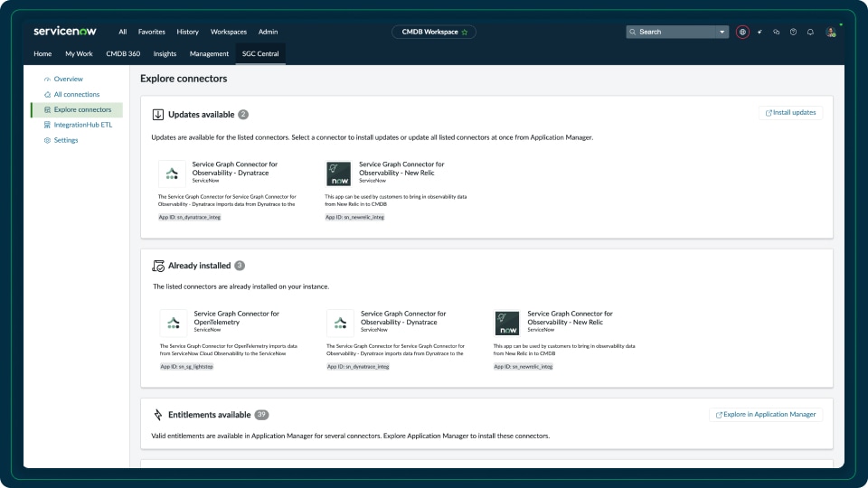Open Service Graph Connector for OpenTelemetry
The width and height of the screenshot is (868, 488).
pos(236,317)
